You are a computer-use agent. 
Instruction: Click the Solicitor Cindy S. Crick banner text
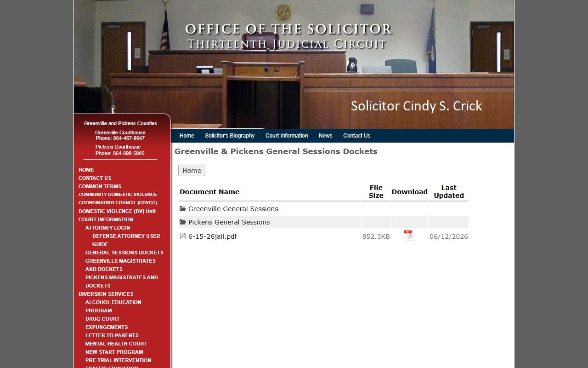coord(416,106)
